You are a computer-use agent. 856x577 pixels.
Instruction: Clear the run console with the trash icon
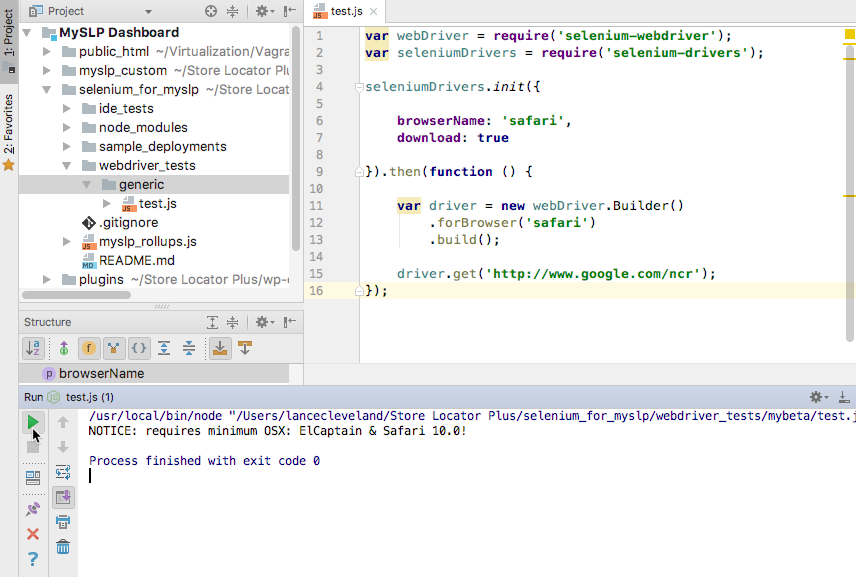pyautogui.click(x=62, y=545)
